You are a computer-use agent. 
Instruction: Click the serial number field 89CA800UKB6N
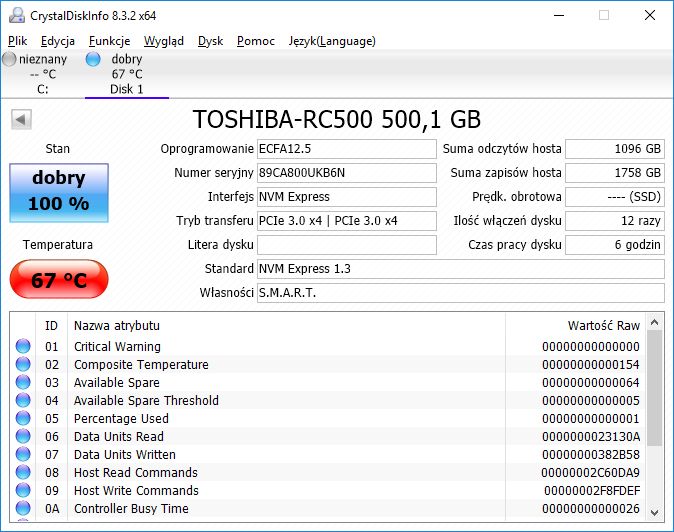tap(346, 173)
